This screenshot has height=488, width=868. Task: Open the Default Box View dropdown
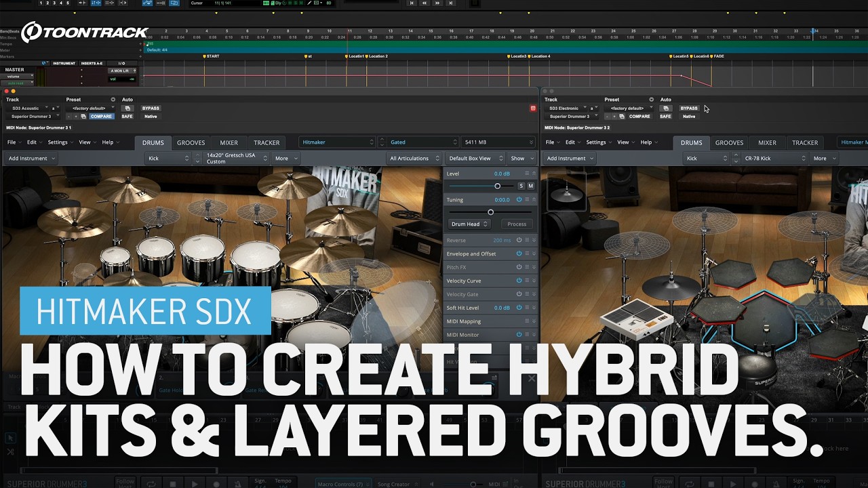click(x=475, y=159)
